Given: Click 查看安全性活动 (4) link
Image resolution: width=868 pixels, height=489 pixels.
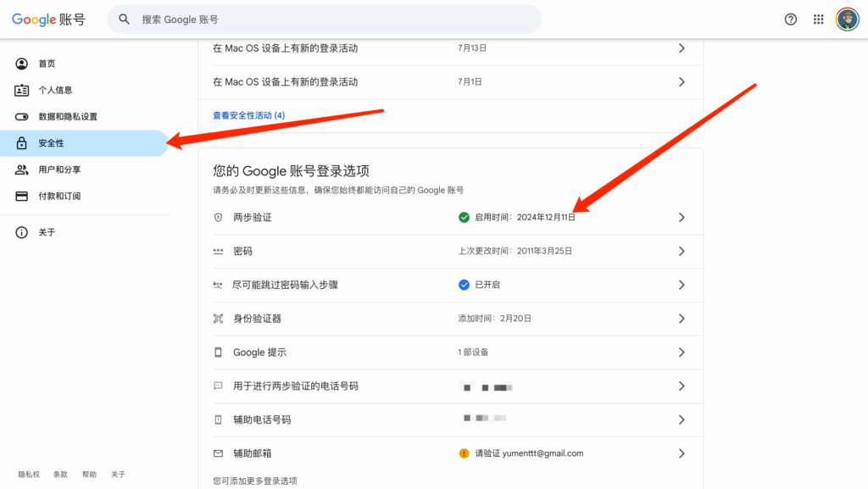Looking at the screenshot, I should pos(249,115).
